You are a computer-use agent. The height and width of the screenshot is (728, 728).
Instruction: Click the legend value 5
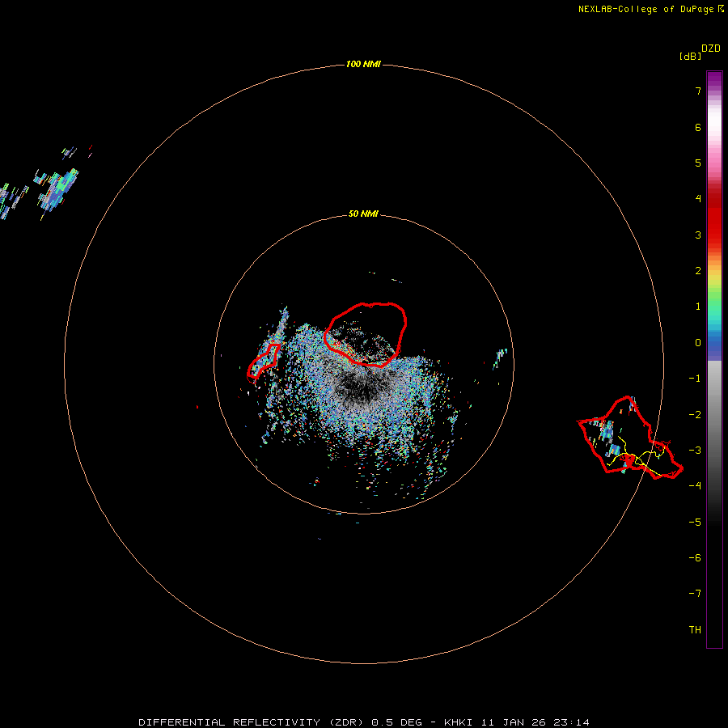pyautogui.click(x=697, y=163)
